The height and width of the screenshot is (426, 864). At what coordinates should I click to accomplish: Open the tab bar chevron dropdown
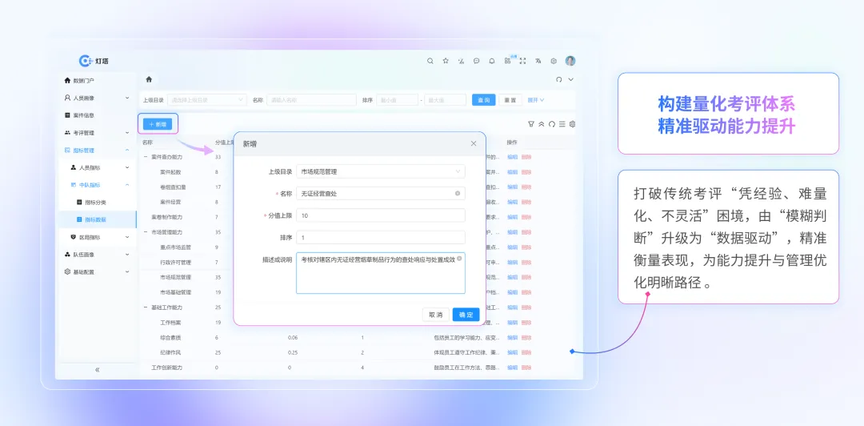coord(571,79)
